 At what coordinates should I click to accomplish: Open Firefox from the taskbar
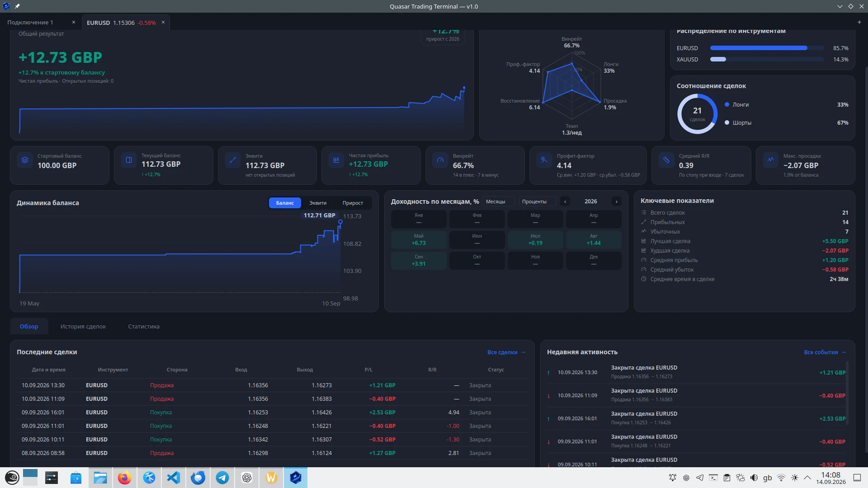pos(124,478)
